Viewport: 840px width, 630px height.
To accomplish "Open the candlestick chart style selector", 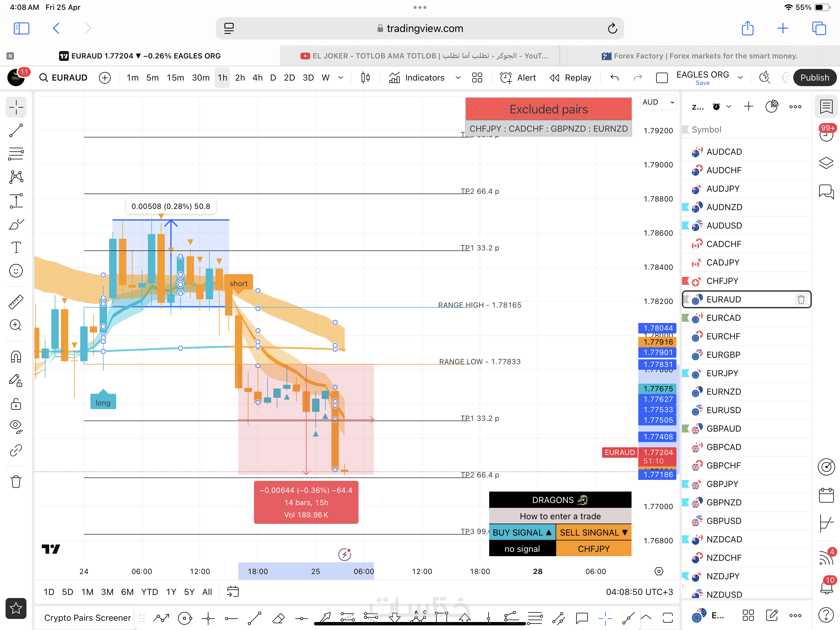I will (x=365, y=78).
